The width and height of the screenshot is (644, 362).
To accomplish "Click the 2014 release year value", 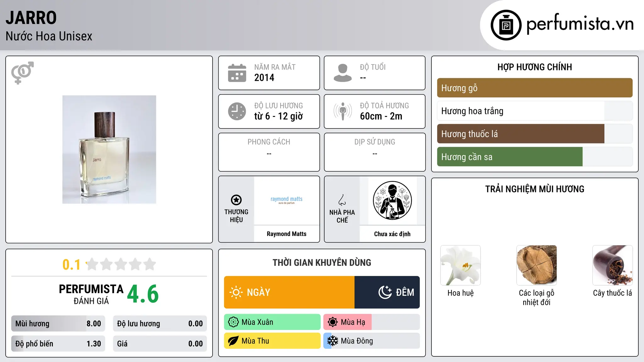I will pos(264,78).
